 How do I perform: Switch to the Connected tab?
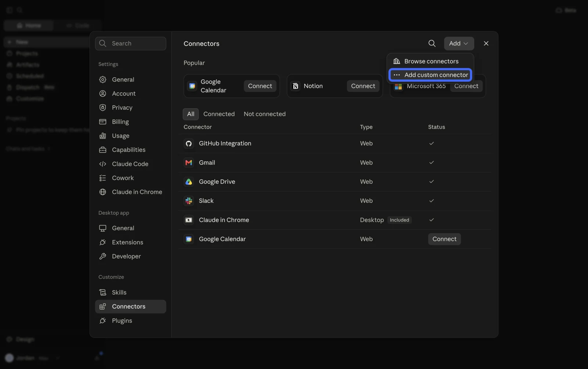tap(219, 114)
